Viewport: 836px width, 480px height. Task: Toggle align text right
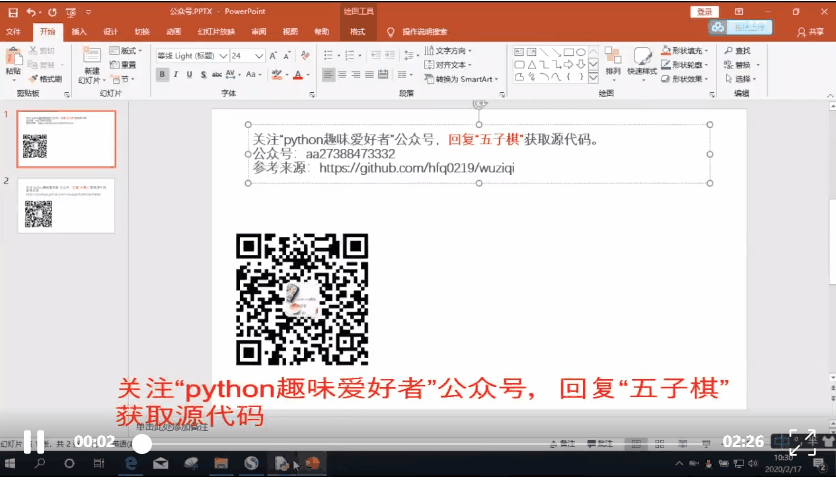(x=356, y=74)
